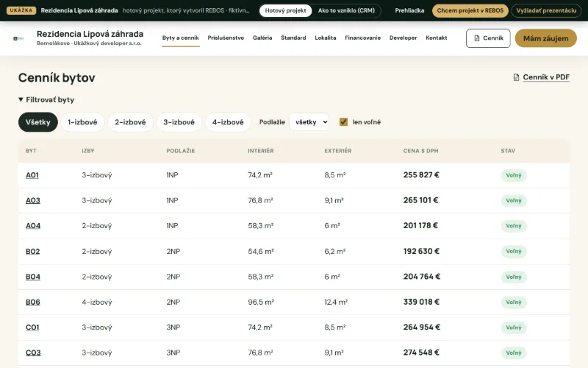
Task: Open apartment B04 link
Action: click(33, 277)
